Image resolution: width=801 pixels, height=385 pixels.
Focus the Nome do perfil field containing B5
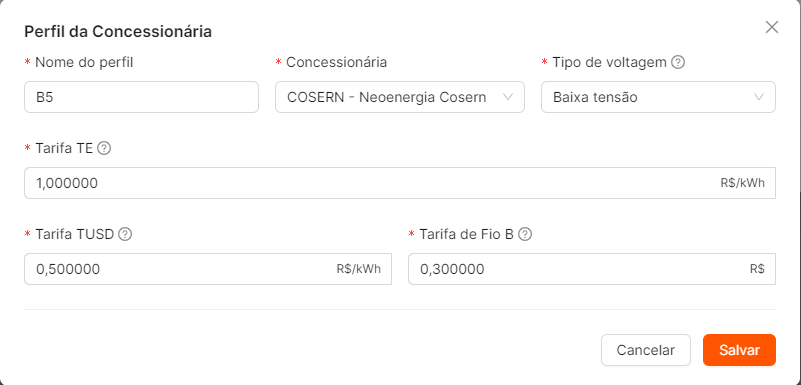pyautogui.click(x=142, y=97)
